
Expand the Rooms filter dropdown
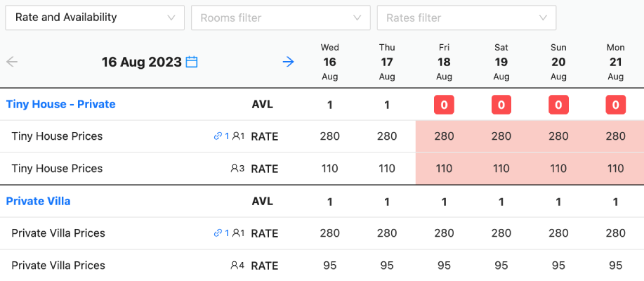pos(281,18)
